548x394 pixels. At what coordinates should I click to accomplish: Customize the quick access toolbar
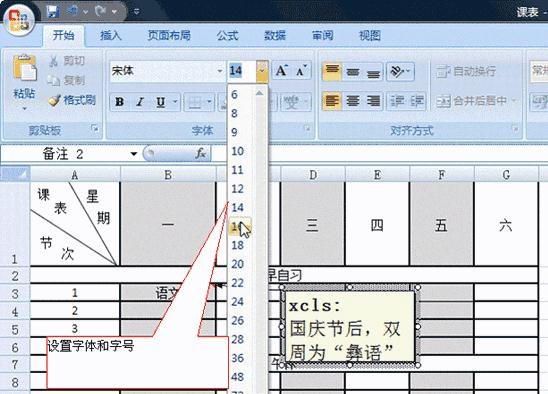click(137, 12)
